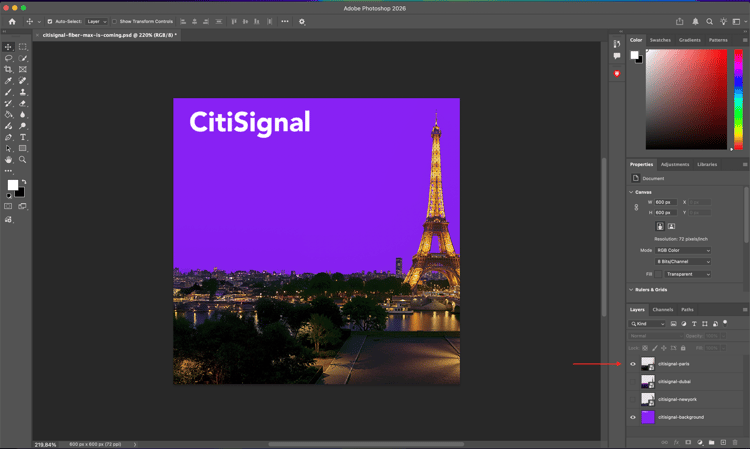Select the Zoom tool in toolbar
The width and height of the screenshot is (750, 449).
click(23, 160)
